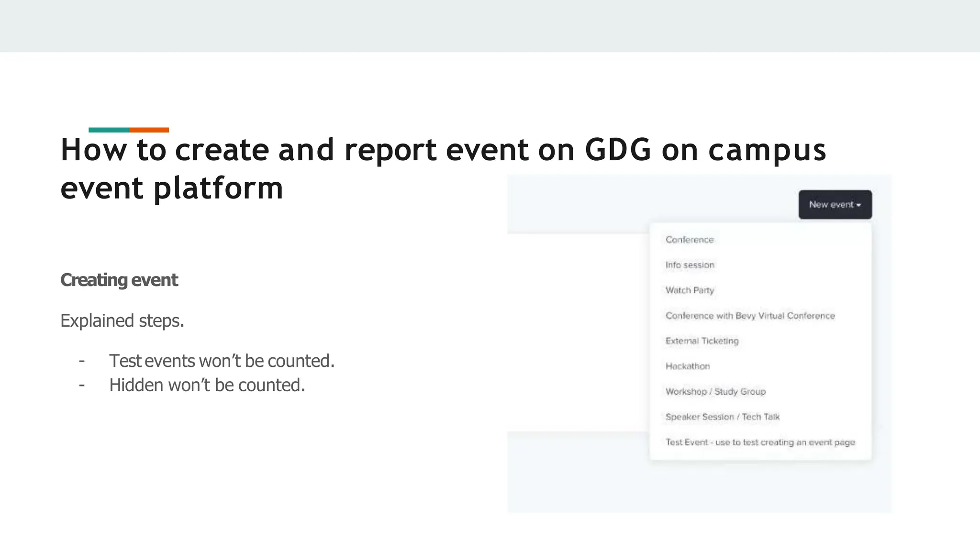Screen dimensions: 980x551
Task: Click the Creating event heading
Action: point(119,280)
